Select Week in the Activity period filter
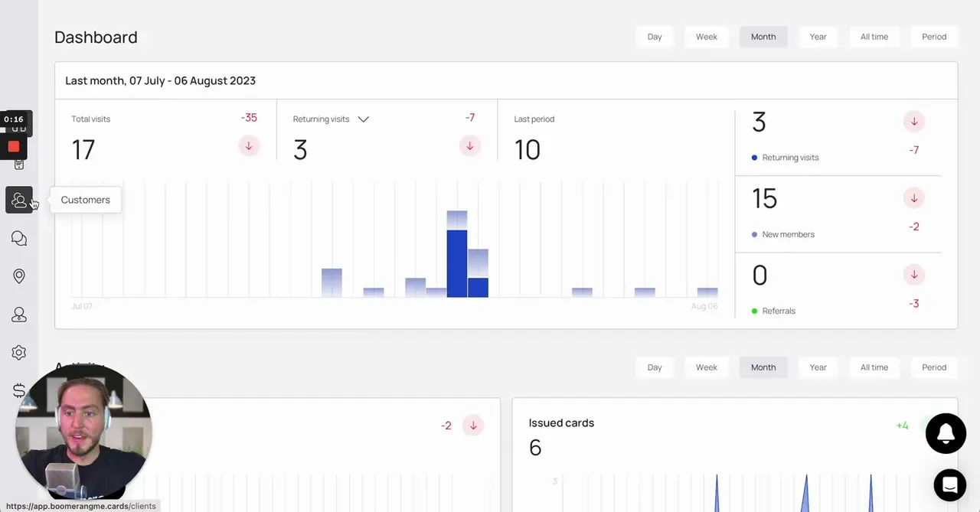The image size is (980, 512). [x=707, y=367]
